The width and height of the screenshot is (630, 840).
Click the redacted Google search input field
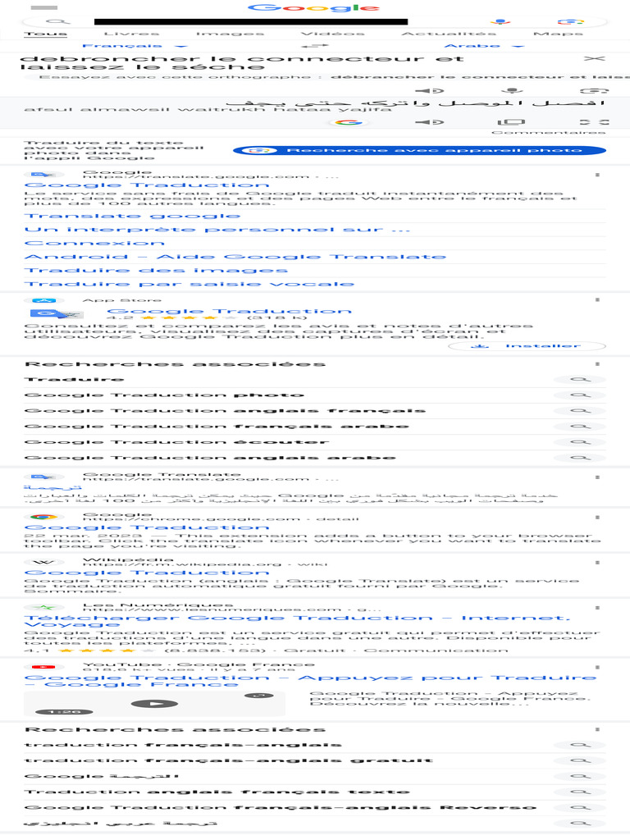point(251,22)
